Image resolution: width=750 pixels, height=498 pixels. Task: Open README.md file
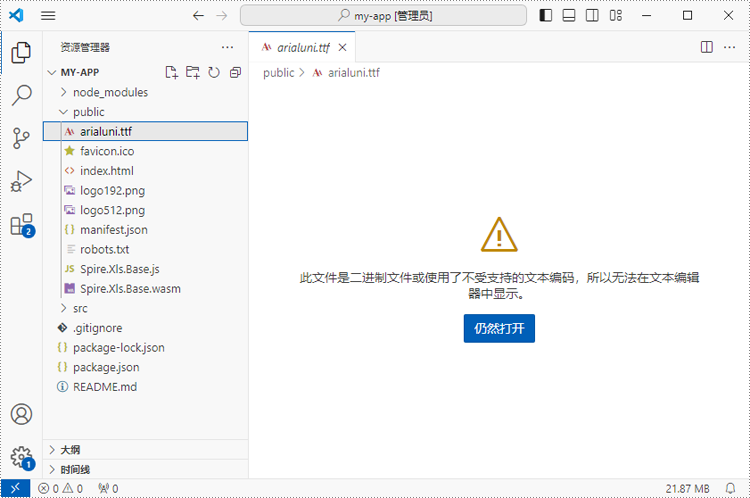(145, 387)
